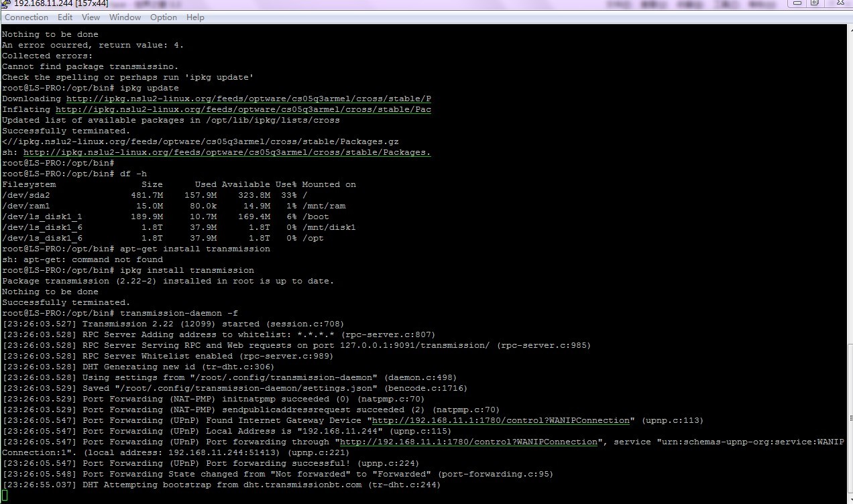853x504 pixels.
Task: Click 'RPC Server Adding address to whitelist' line
Action: point(219,335)
